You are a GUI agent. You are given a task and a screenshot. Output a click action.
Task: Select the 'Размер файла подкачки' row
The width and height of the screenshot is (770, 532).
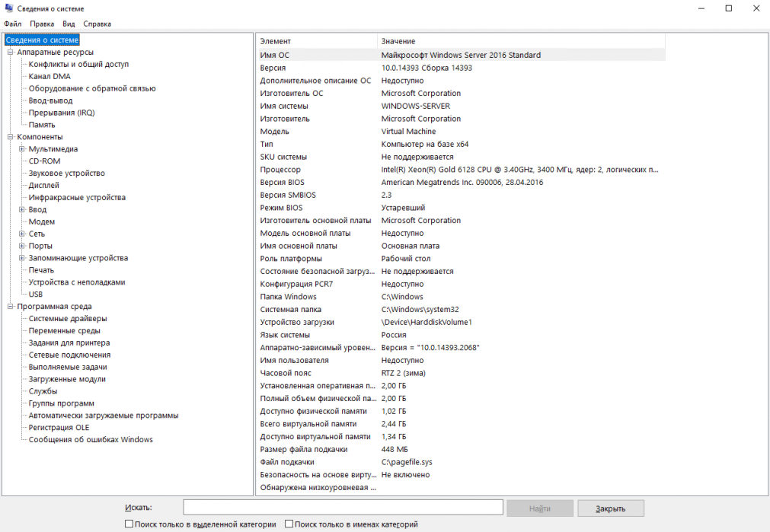[x=461, y=449]
